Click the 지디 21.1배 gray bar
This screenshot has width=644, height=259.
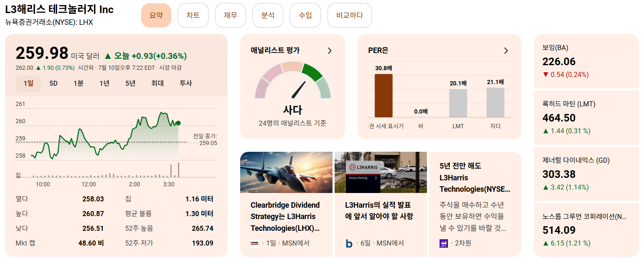[495, 103]
